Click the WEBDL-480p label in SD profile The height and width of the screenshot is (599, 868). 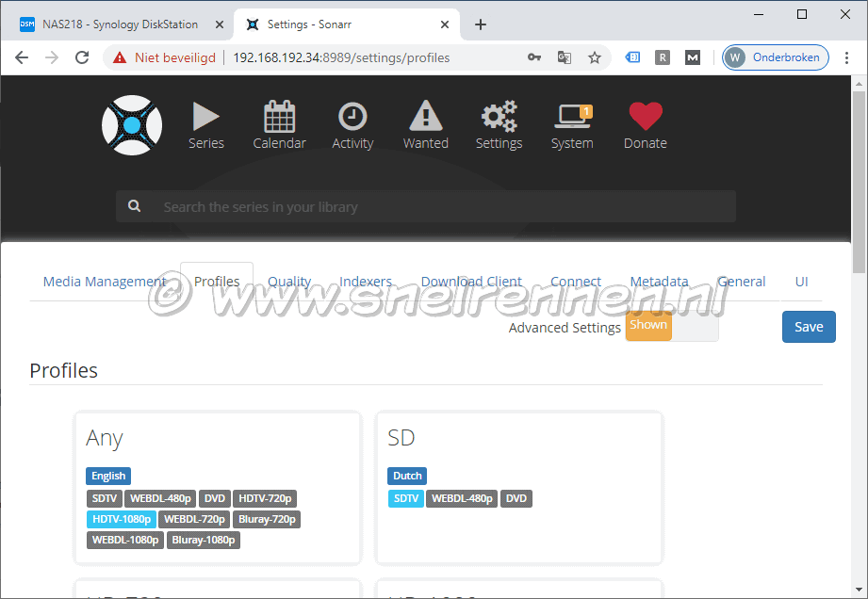click(x=462, y=498)
